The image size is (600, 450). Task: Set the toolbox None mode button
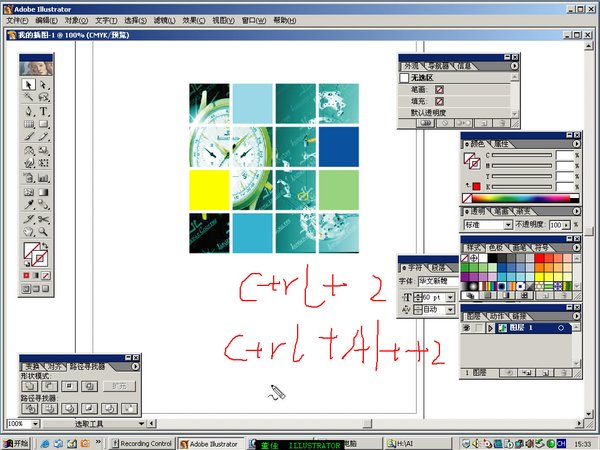pyautogui.click(x=46, y=276)
